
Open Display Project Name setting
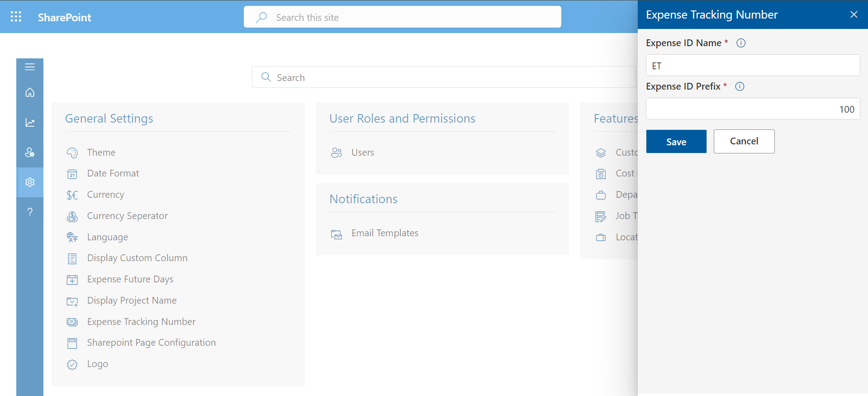132,301
